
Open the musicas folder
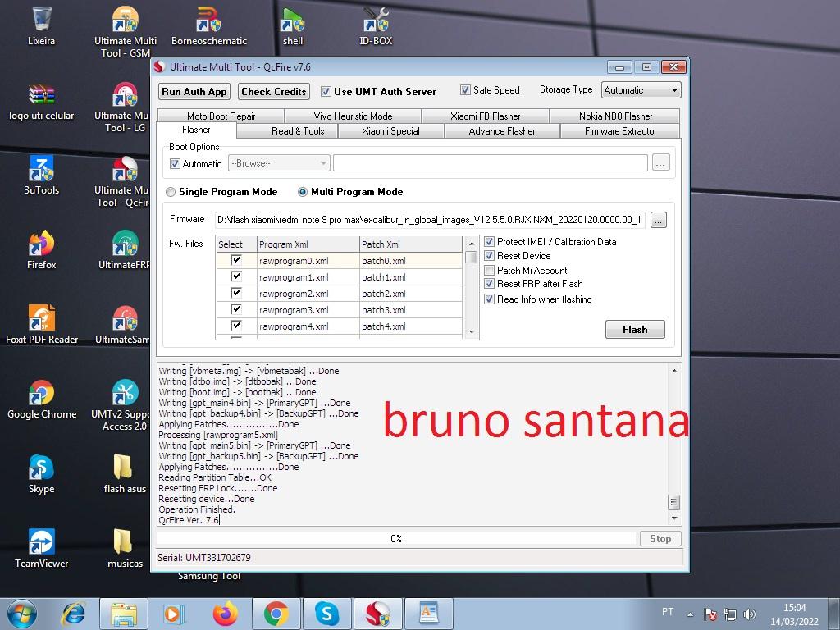coord(125,549)
